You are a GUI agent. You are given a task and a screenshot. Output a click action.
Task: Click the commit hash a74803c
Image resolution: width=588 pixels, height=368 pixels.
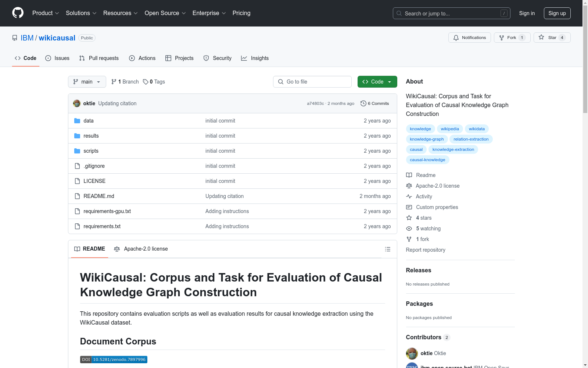(x=316, y=103)
